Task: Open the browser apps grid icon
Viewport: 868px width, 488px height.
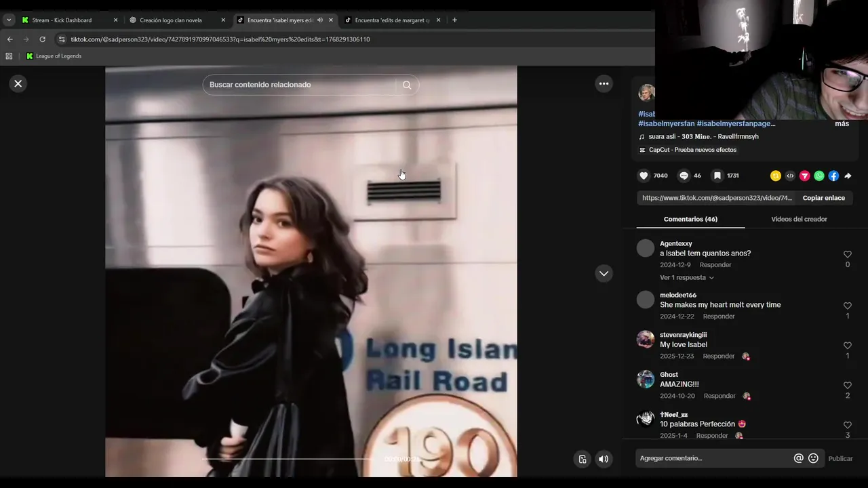Action: [9, 56]
